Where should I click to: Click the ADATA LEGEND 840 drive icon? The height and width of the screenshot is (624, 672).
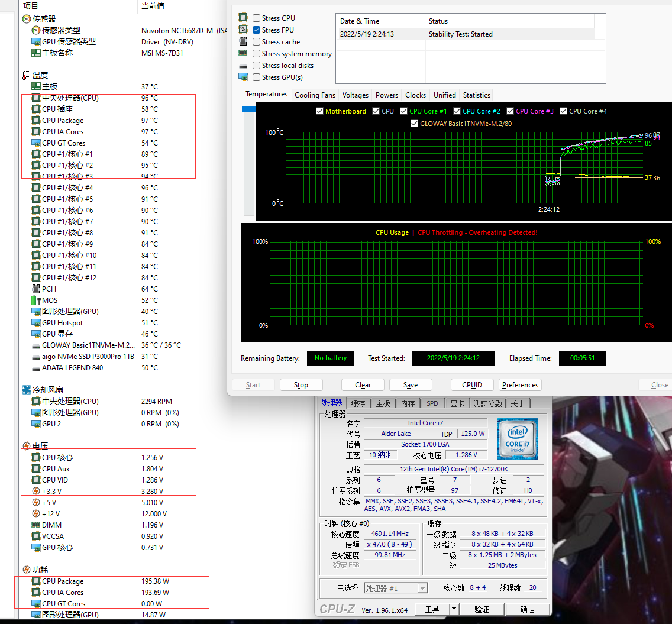36,368
